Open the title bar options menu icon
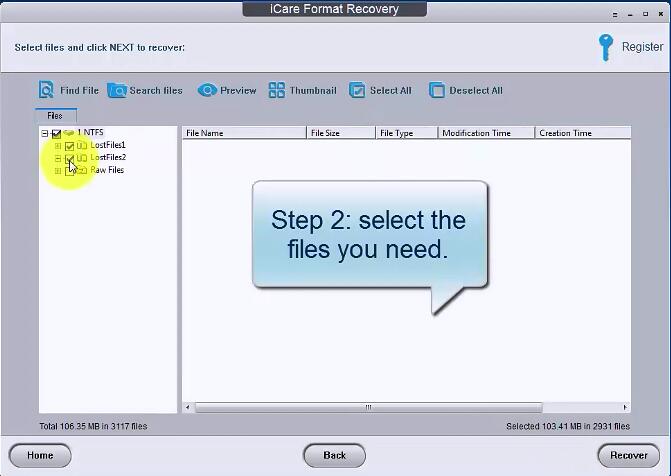Image resolution: width=671 pixels, height=476 pixels. (x=615, y=15)
